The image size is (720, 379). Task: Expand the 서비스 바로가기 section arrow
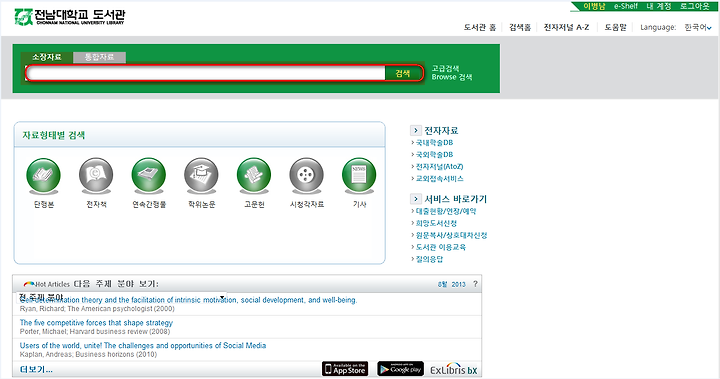click(x=415, y=199)
